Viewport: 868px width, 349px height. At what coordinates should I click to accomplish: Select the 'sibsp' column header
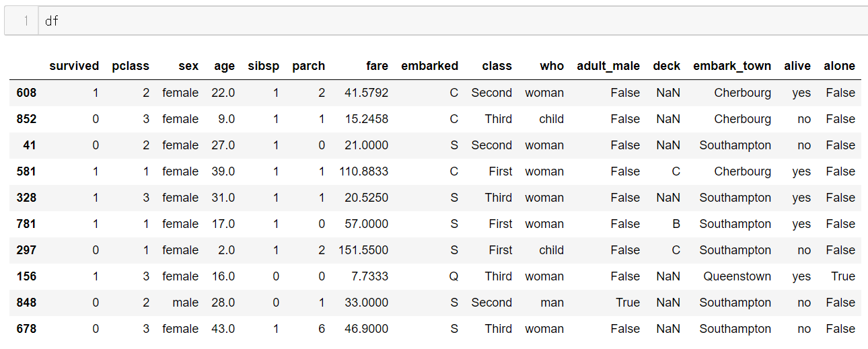[263, 66]
